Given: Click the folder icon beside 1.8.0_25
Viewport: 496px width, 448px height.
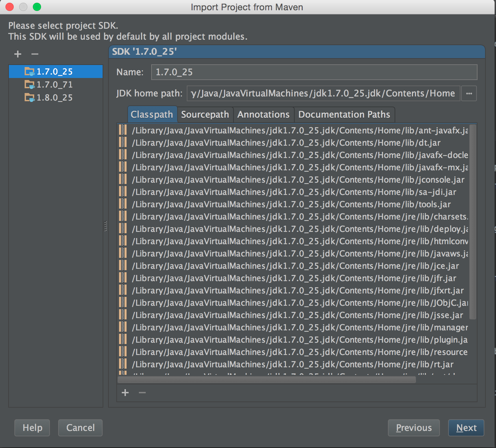Looking at the screenshot, I should tap(29, 97).
